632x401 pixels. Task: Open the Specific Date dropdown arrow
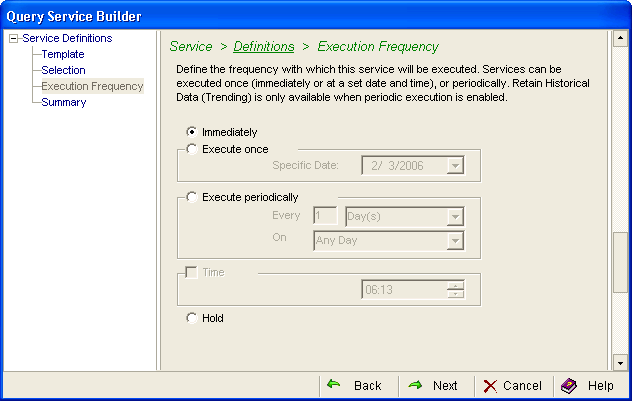point(455,166)
